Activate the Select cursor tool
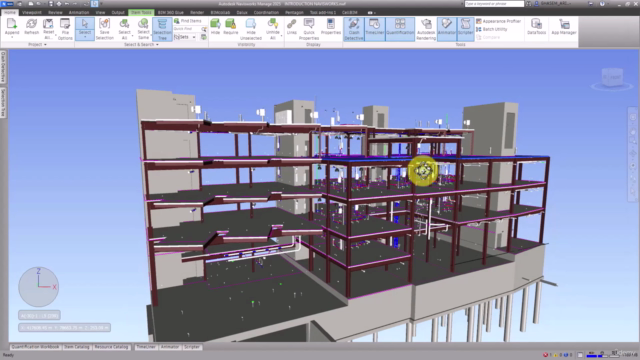 [x=85, y=24]
